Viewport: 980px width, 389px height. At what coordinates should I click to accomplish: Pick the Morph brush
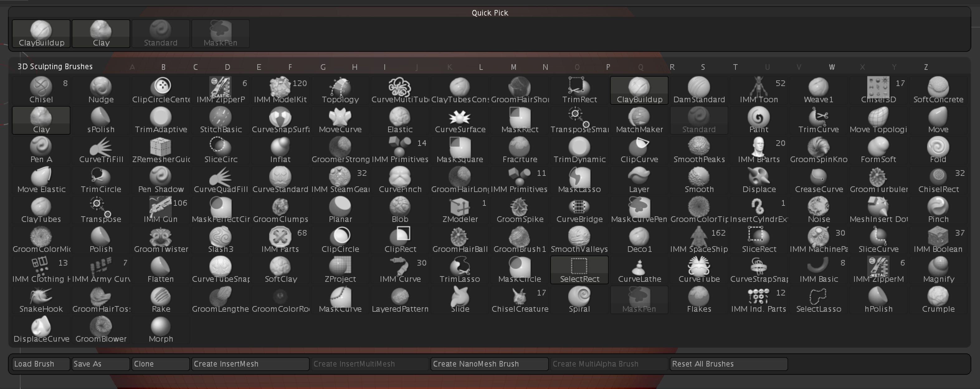point(161,330)
